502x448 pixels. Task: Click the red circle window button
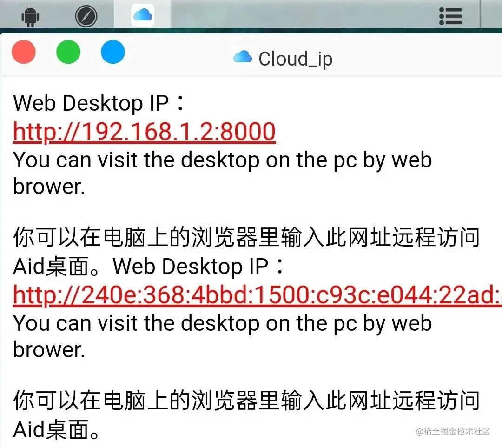pyautogui.click(x=24, y=52)
